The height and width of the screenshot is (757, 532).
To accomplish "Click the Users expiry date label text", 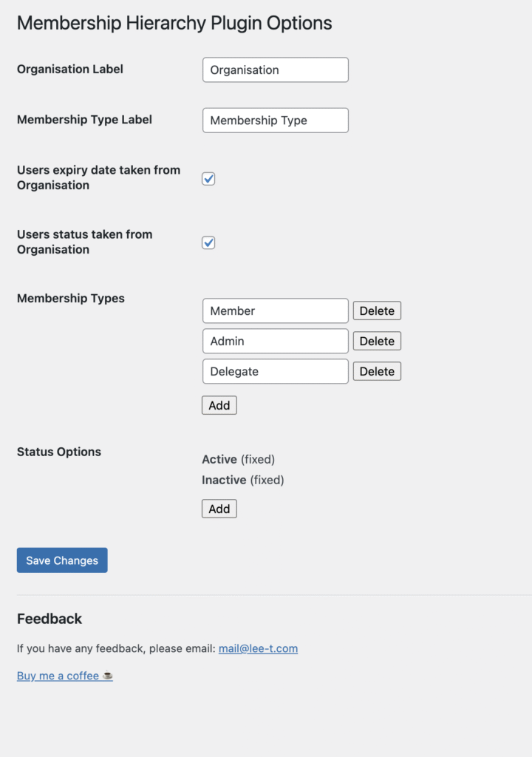I will click(x=98, y=177).
